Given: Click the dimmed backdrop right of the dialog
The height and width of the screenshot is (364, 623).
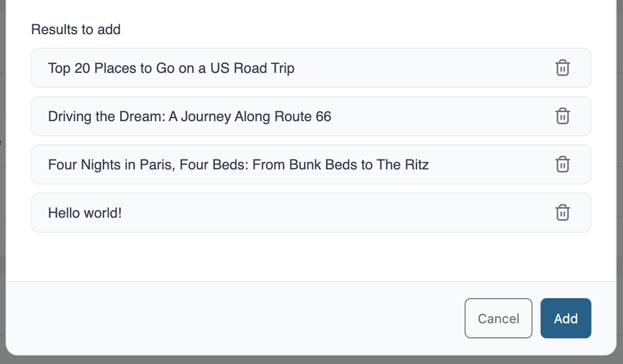Looking at the screenshot, I should (620, 201).
